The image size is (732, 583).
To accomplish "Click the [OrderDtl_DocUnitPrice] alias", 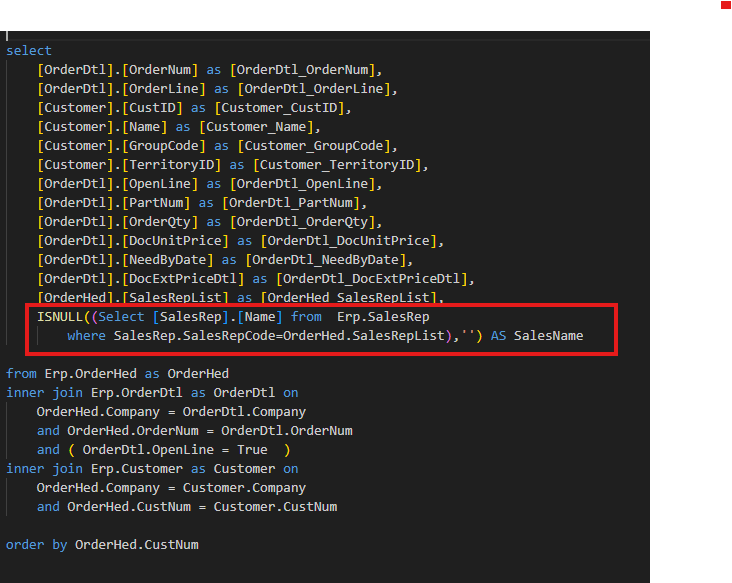I will (349, 241).
